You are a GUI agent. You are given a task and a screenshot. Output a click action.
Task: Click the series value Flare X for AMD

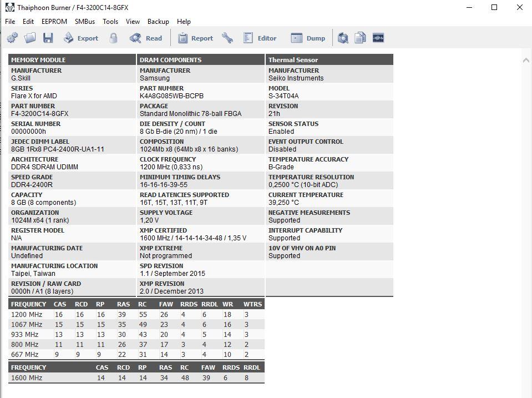(34, 96)
